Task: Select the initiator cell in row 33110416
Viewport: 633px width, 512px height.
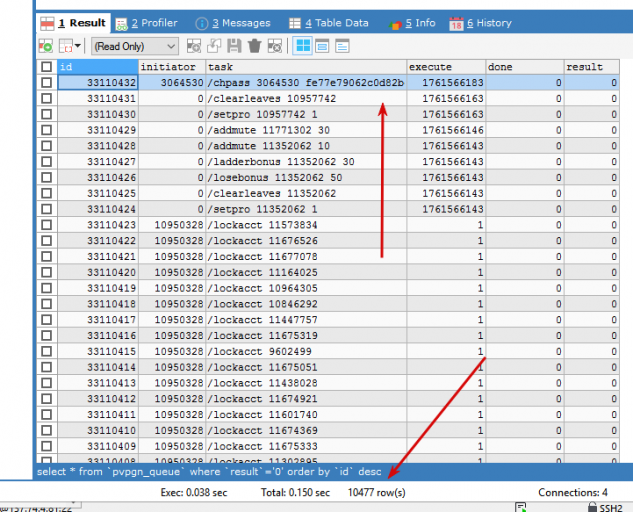Action: 172,336
